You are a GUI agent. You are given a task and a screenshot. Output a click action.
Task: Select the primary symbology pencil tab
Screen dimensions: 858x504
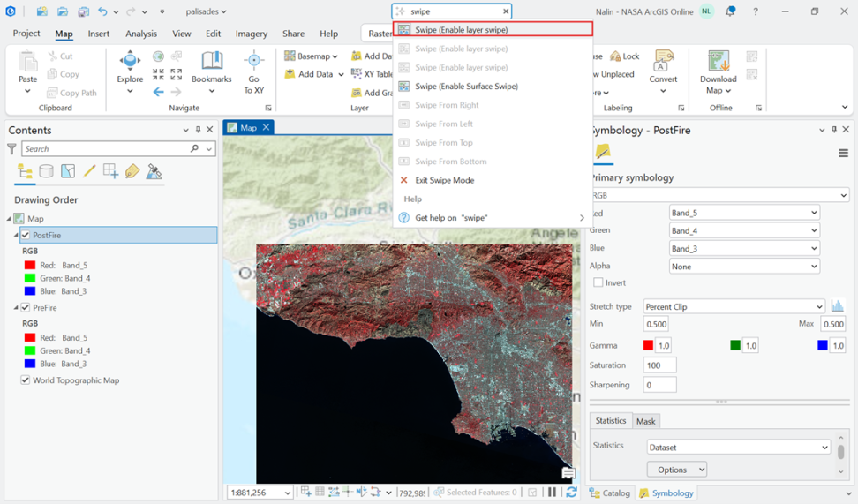(x=603, y=151)
